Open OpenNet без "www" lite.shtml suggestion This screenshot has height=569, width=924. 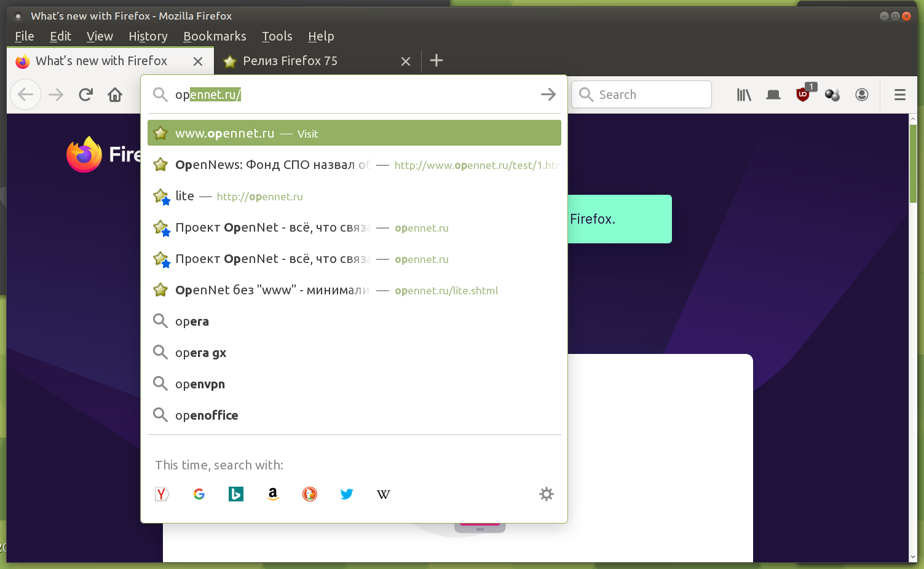point(354,290)
